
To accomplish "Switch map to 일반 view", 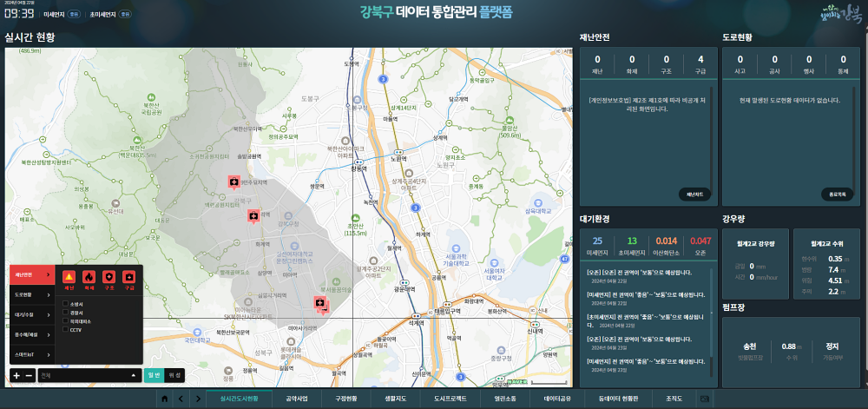I will 154,376.
